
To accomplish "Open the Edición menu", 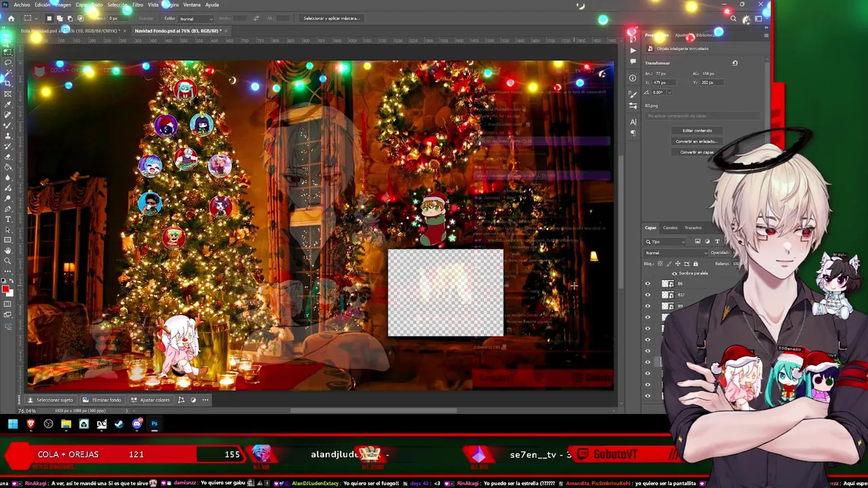I will [43, 5].
